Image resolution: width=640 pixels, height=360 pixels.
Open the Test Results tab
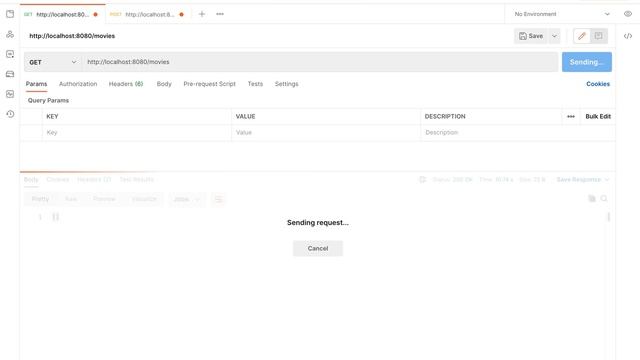136,180
